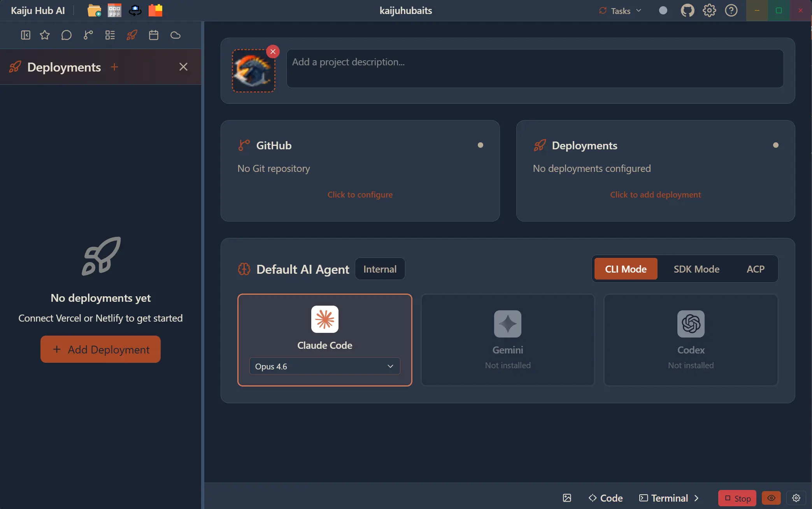Open the Deployments card heading
This screenshot has width=812, height=509.
tap(584, 145)
